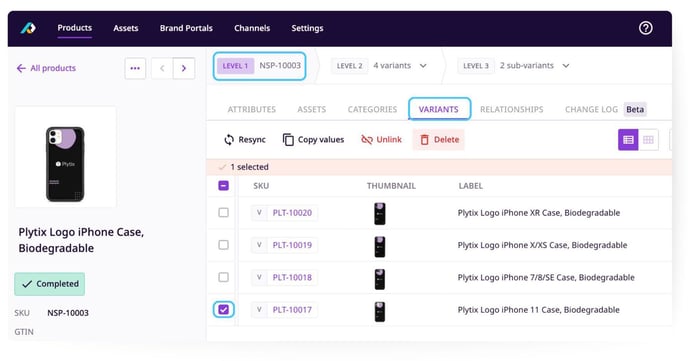
Task: Switch to the Variants tab
Action: click(438, 109)
